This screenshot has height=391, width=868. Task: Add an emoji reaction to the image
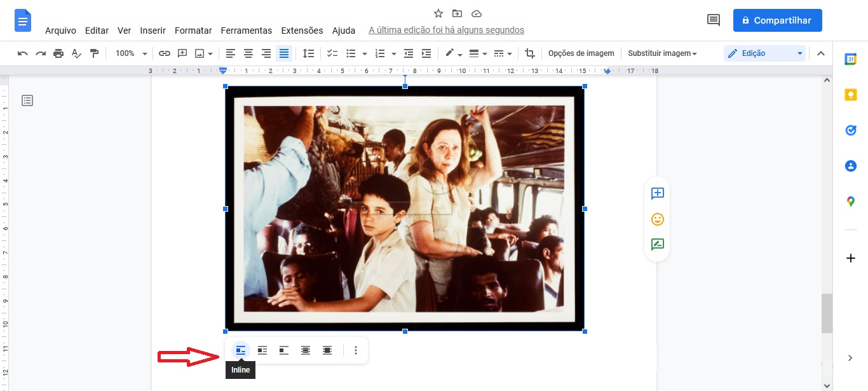point(658,219)
